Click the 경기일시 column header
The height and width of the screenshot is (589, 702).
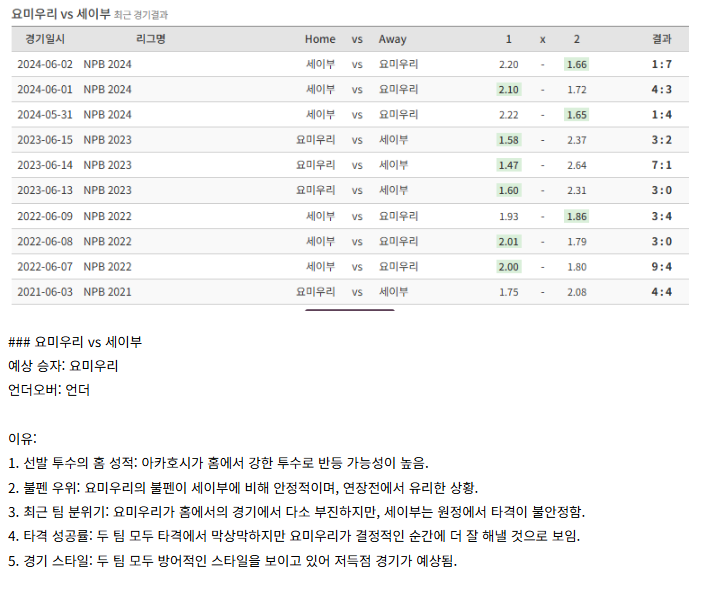pos(45,39)
